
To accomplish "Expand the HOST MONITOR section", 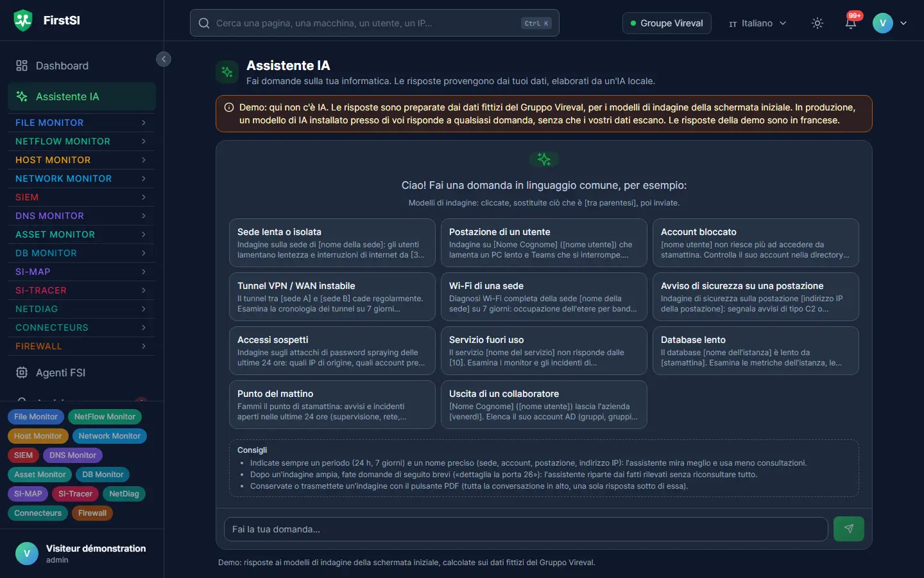I will click(x=81, y=160).
